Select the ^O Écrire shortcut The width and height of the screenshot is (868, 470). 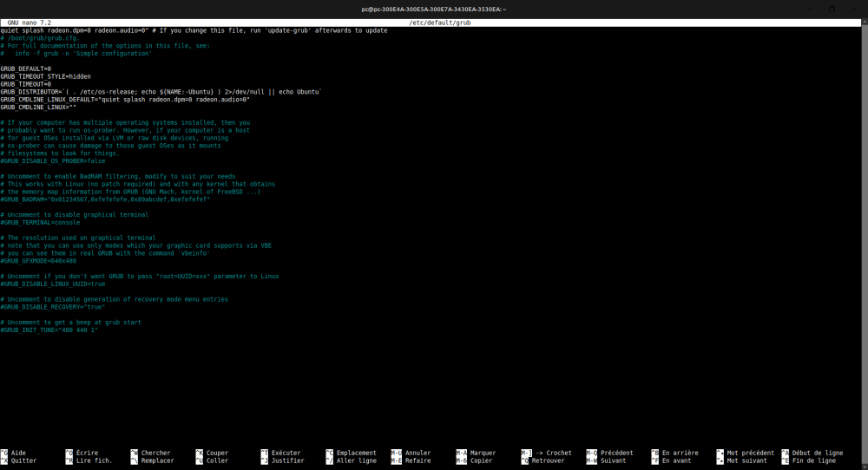click(82, 453)
